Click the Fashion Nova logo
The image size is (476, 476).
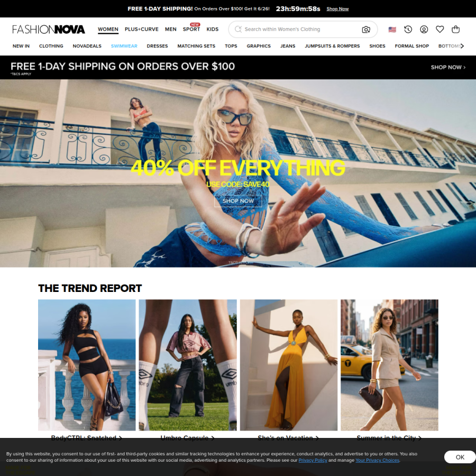click(x=49, y=30)
